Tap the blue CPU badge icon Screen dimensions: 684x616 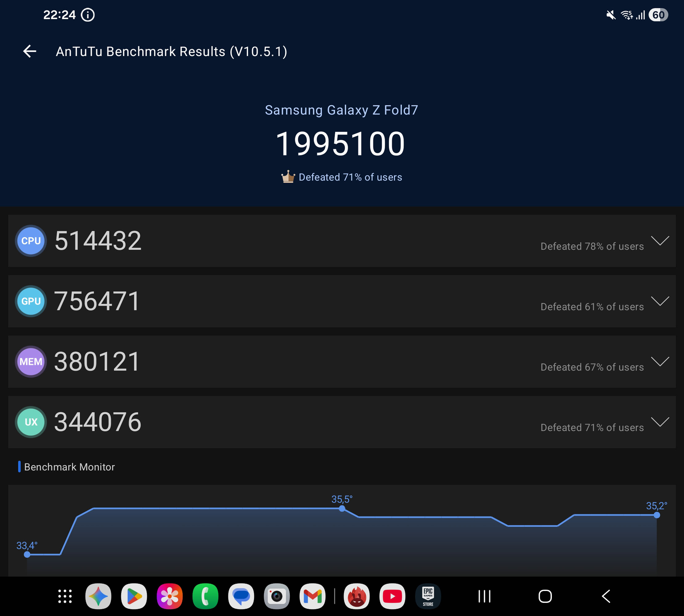31,241
